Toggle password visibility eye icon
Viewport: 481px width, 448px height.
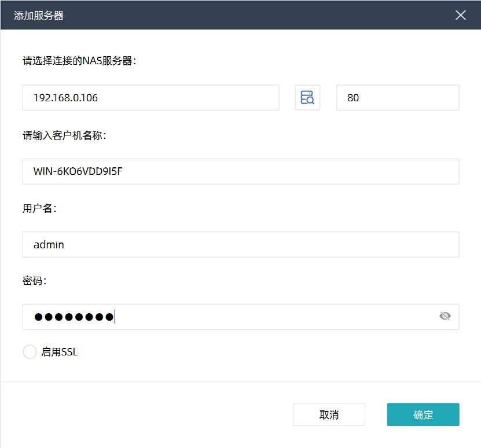click(445, 316)
